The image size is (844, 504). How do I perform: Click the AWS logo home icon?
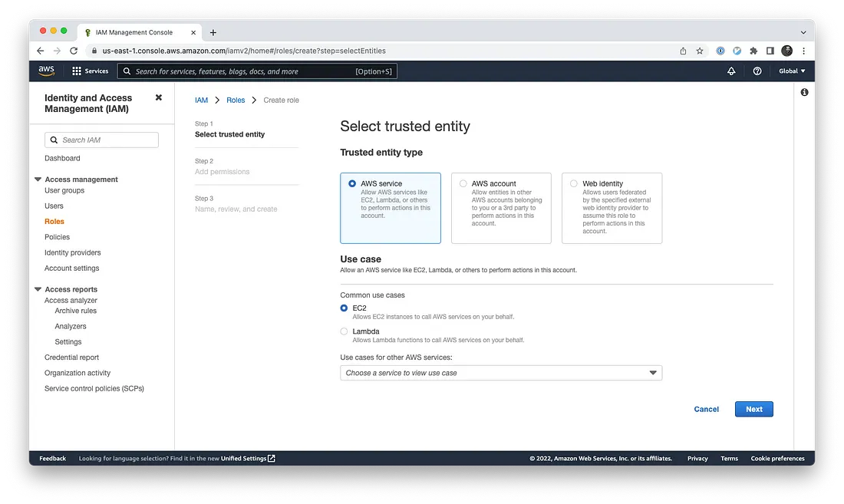[x=46, y=71]
